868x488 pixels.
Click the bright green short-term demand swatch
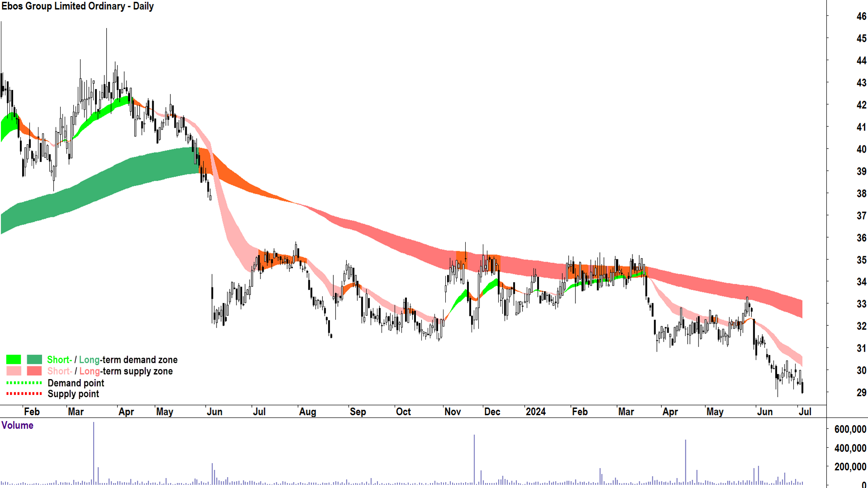point(14,360)
